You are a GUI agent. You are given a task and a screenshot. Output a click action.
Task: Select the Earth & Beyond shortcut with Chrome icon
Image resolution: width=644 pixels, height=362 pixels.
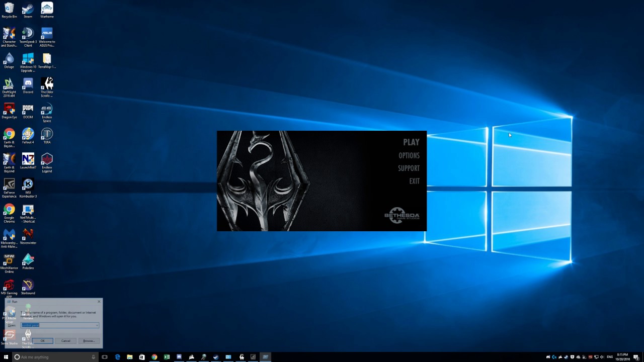pos(9,138)
